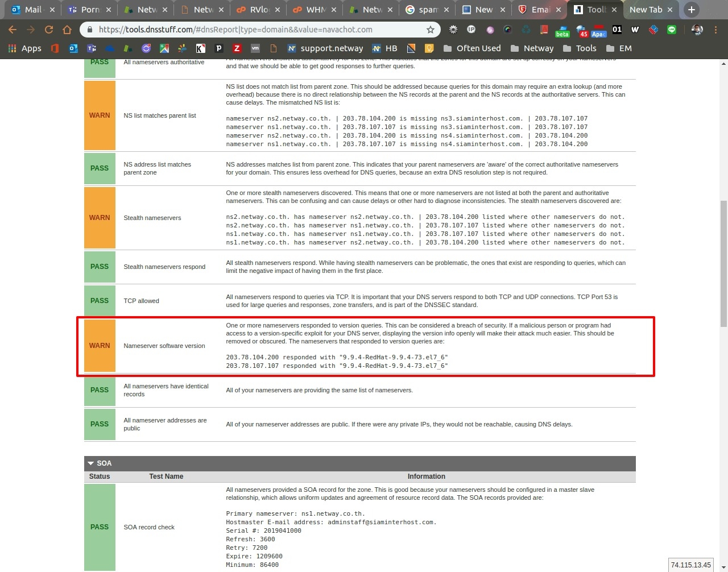
Task: Click the back navigation arrow
Action: pos(13,30)
